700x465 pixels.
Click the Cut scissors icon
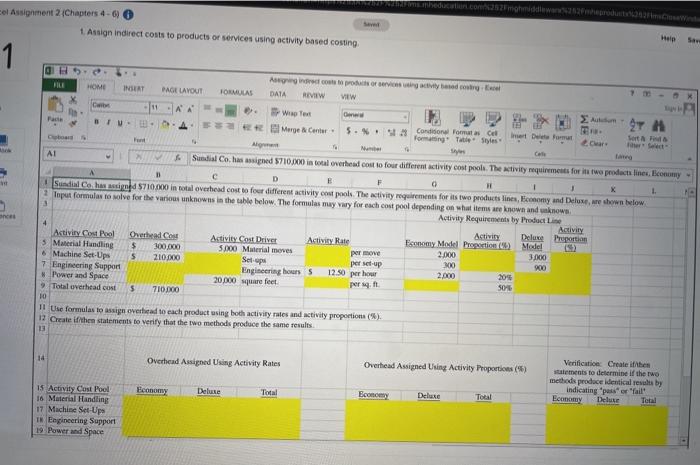coord(73,100)
